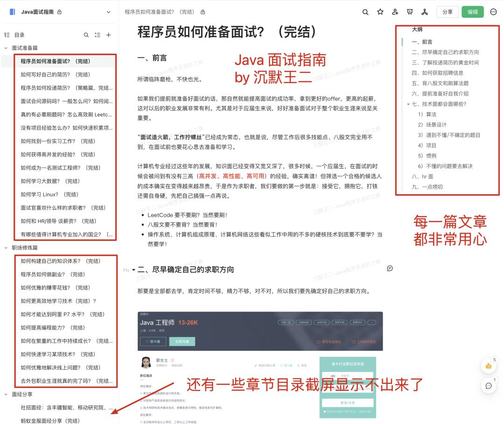Click the 分享 button
Viewport: 504px width, 424px height.
click(x=447, y=12)
